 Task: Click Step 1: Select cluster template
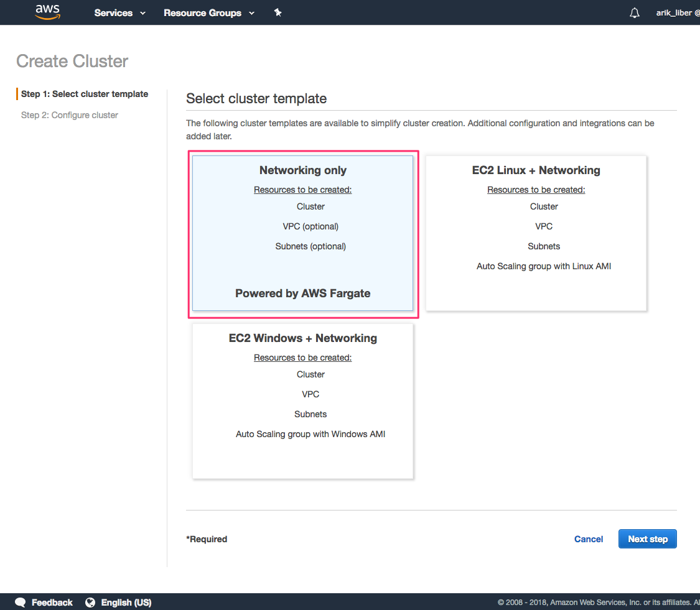tap(85, 93)
